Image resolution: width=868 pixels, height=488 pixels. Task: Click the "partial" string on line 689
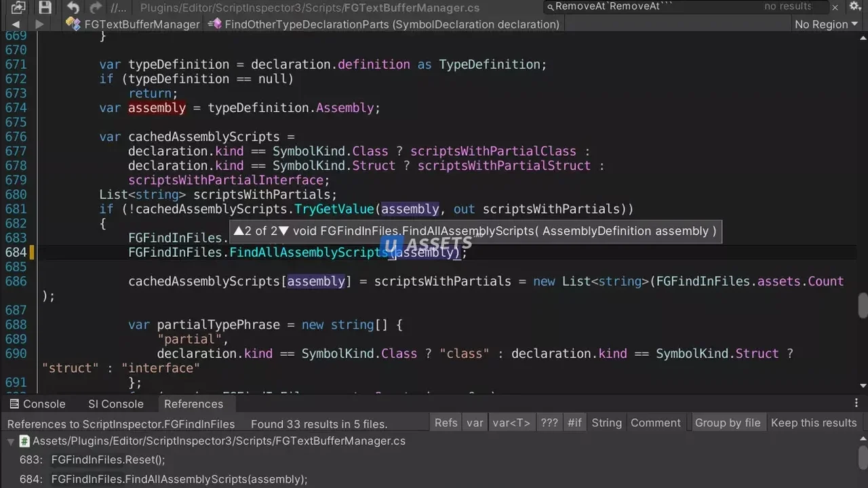click(189, 340)
